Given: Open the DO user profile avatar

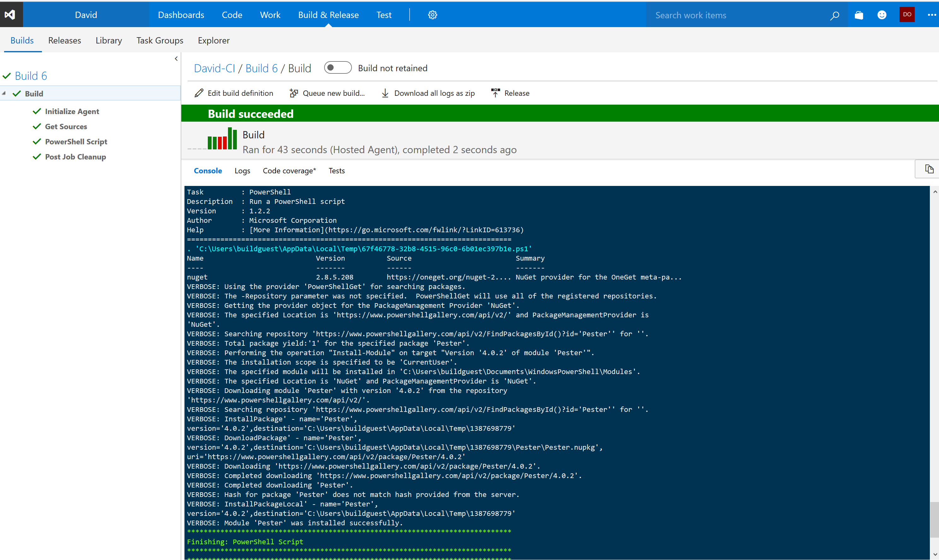Looking at the screenshot, I should click(907, 15).
